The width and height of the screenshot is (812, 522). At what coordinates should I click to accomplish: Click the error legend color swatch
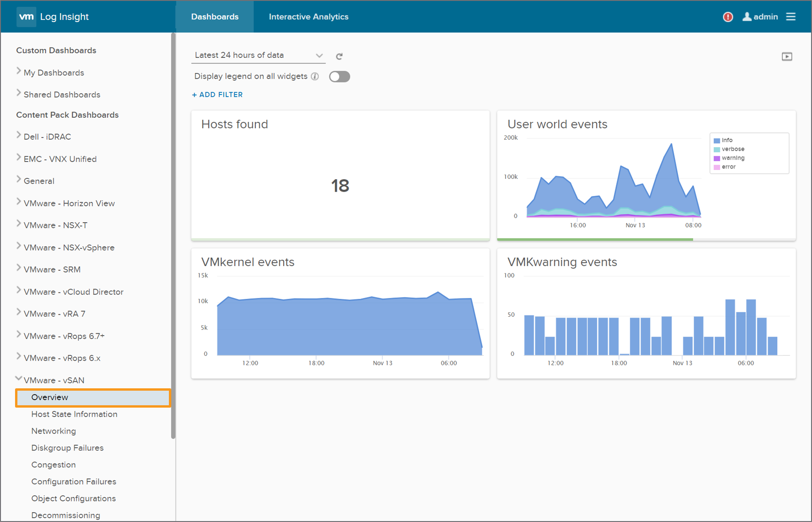click(717, 168)
